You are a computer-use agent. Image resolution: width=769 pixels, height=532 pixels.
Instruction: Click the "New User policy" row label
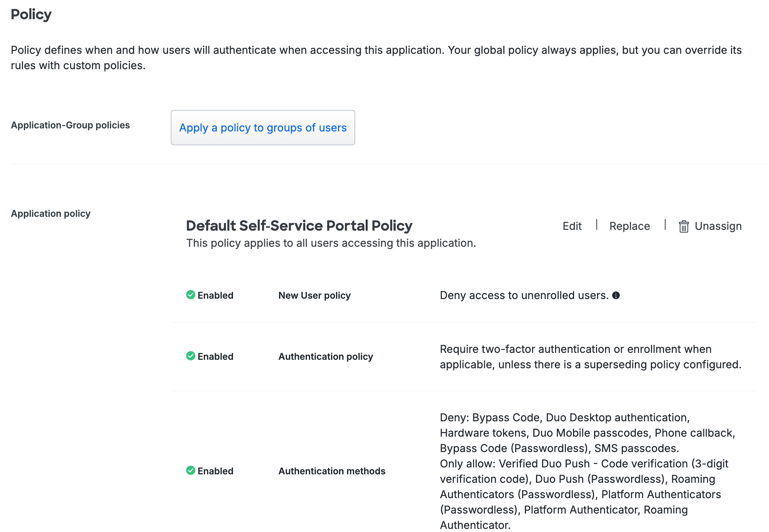tap(314, 295)
